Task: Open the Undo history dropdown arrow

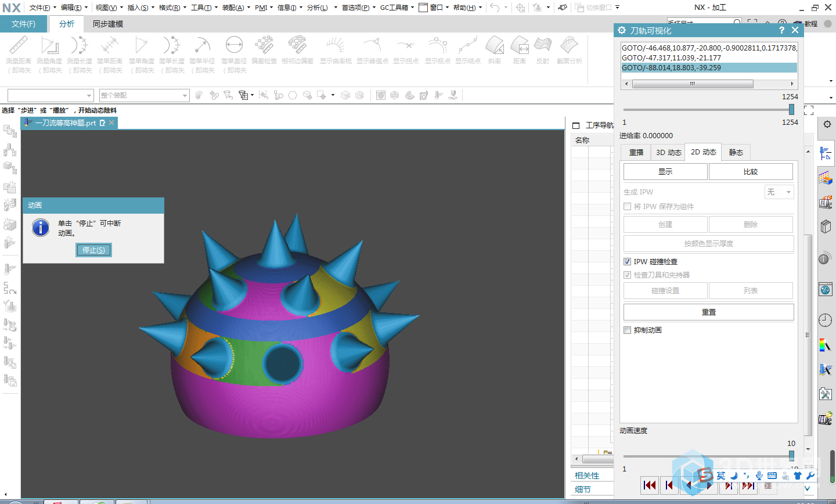Action: 506,8
